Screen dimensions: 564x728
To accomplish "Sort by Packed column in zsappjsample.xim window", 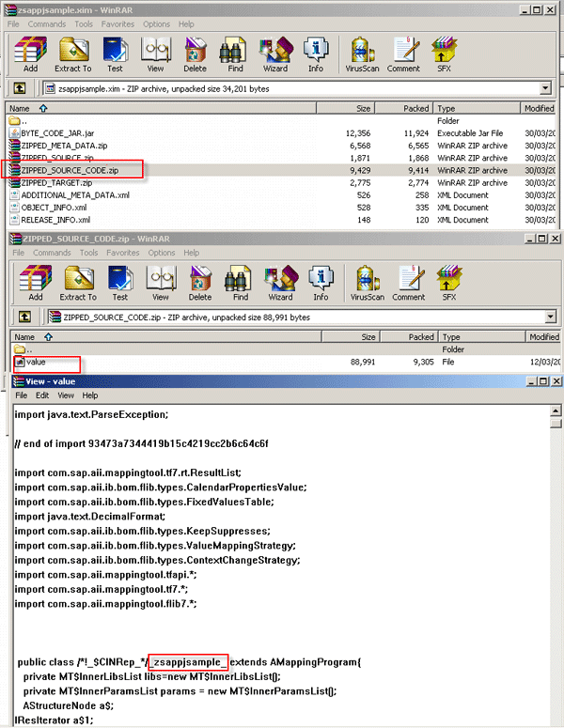I will click(403, 108).
